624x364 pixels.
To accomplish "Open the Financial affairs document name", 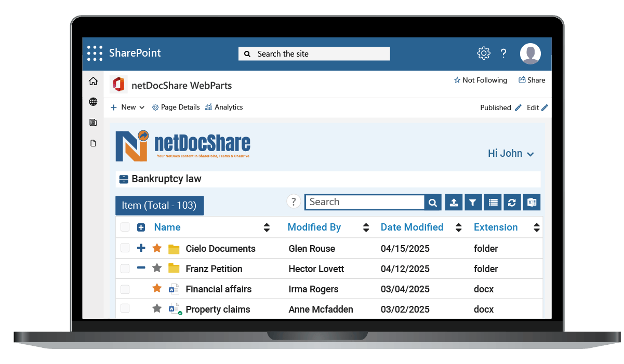I will point(219,289).
